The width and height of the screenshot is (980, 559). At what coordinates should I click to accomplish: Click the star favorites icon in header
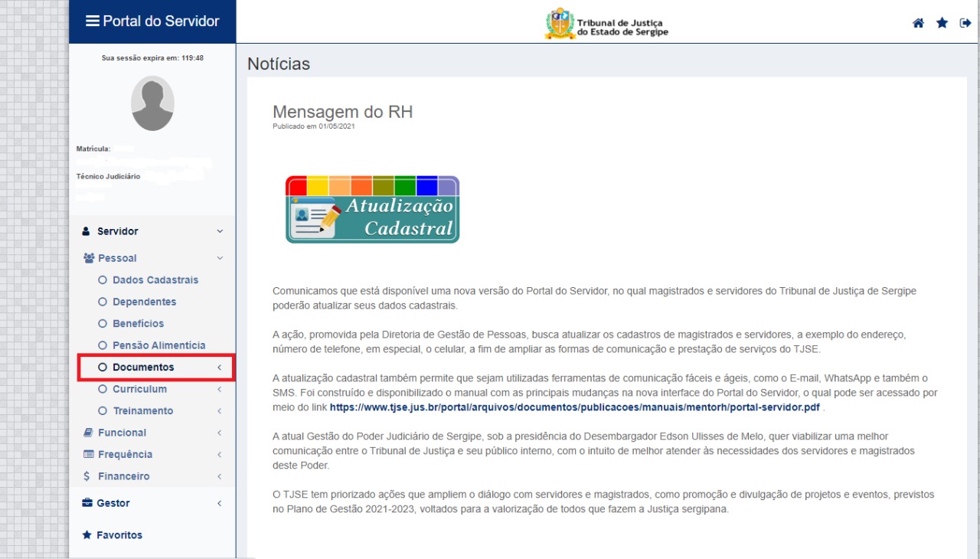point(942,23)
